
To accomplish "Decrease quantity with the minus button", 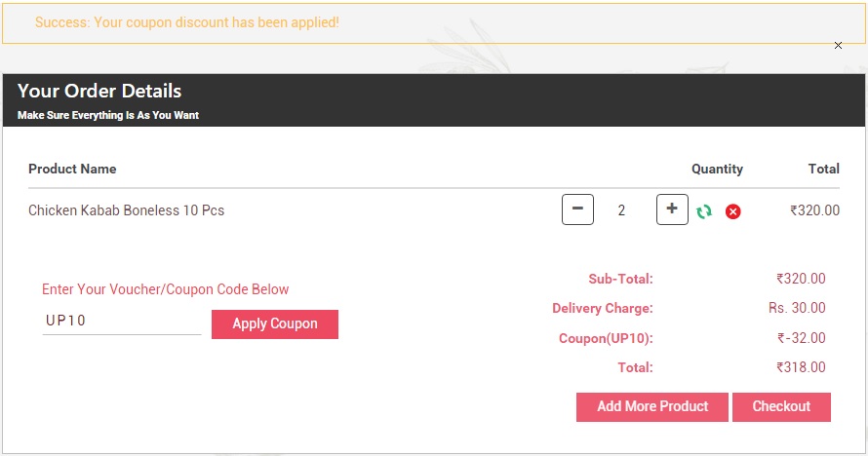I will tap(577, 209).
